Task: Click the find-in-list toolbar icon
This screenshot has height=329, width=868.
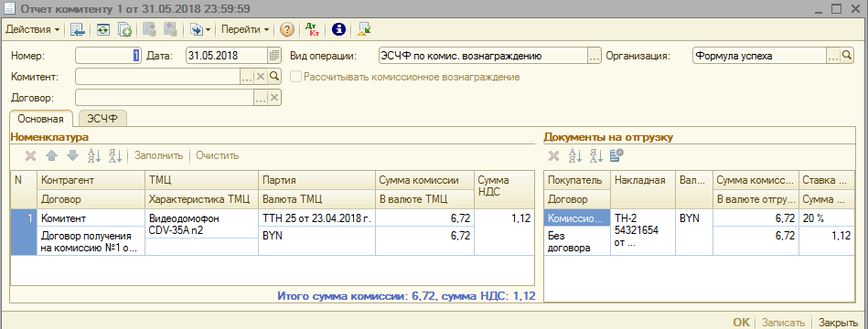Action: point(78,30)
